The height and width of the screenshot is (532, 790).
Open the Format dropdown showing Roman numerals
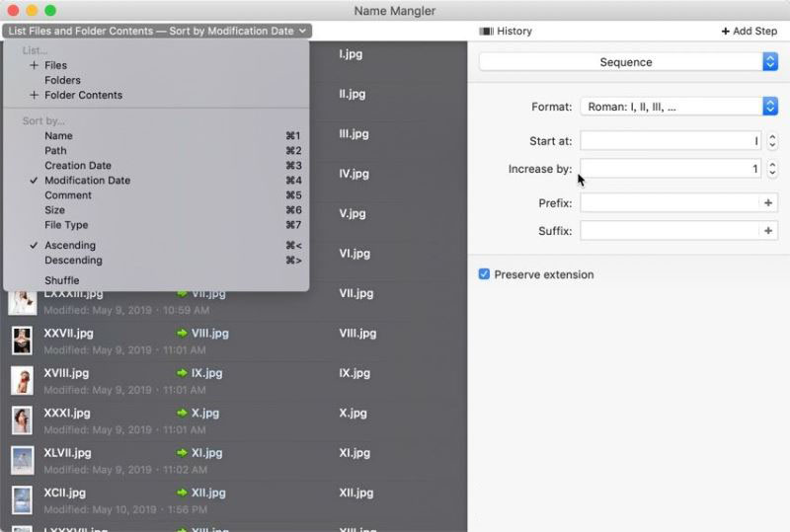(679, 107)
